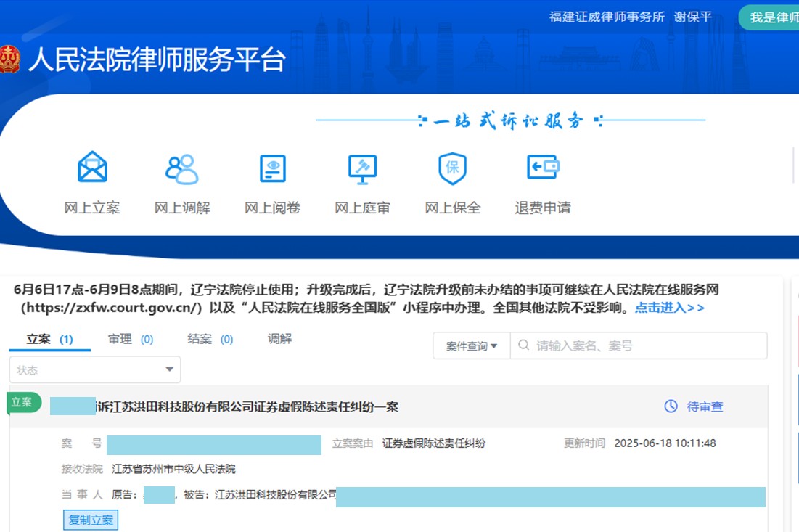
Task: Open the 网上保全 shield icon
Action: pyautogui.click(x=453, y=168)
